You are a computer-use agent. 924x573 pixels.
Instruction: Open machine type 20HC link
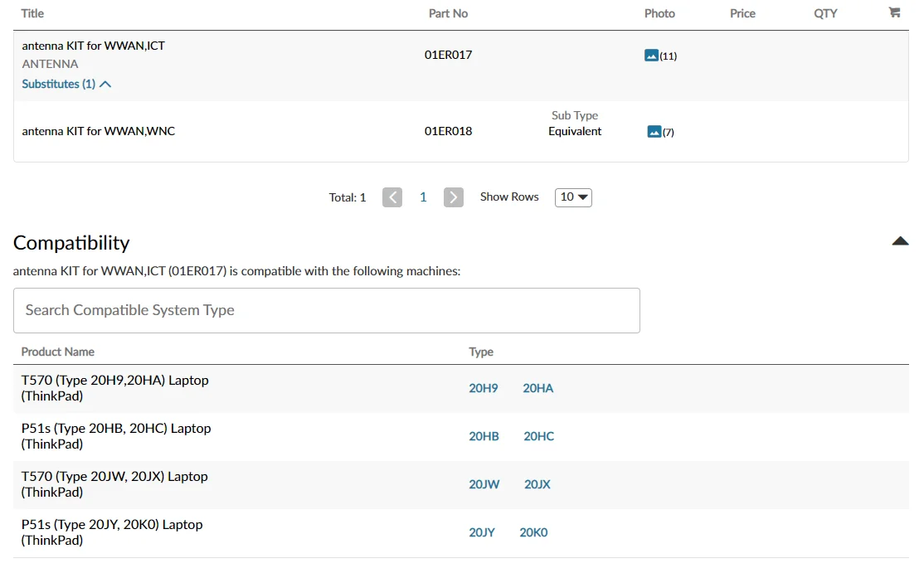539,436
